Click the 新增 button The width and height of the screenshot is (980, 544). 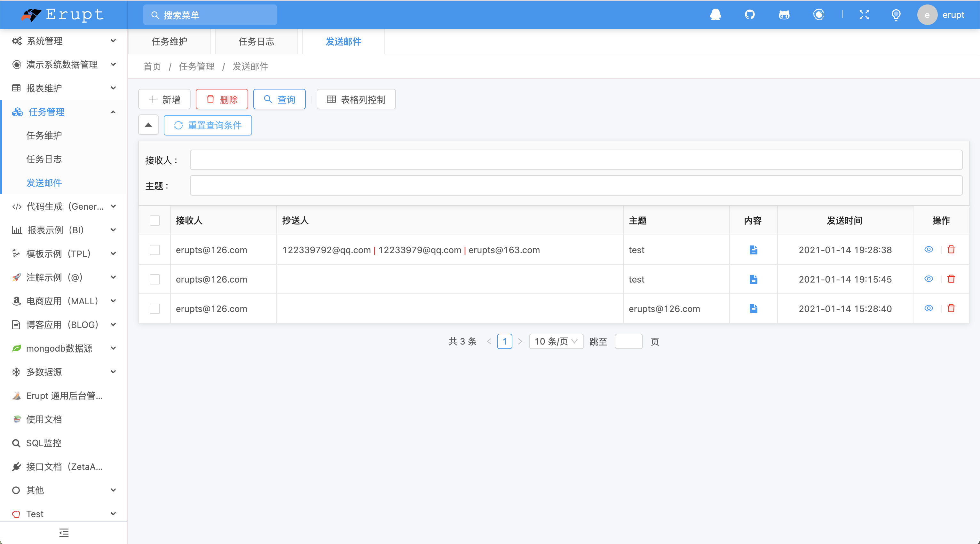point(164,99)
